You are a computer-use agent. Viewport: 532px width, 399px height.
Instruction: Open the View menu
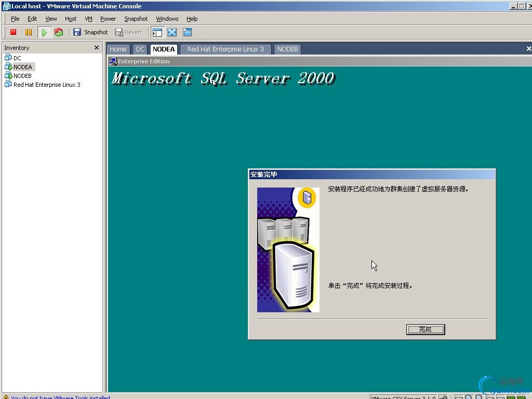point(51,19)
